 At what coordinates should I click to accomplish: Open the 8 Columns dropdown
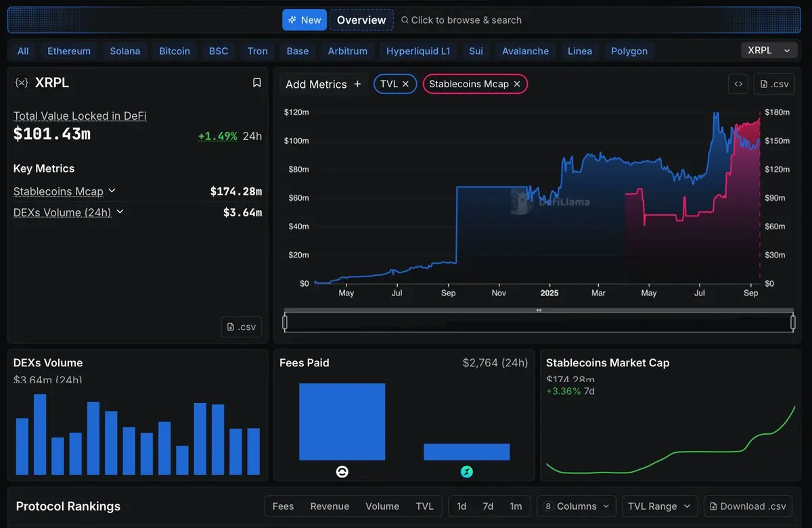coord(577,506)
